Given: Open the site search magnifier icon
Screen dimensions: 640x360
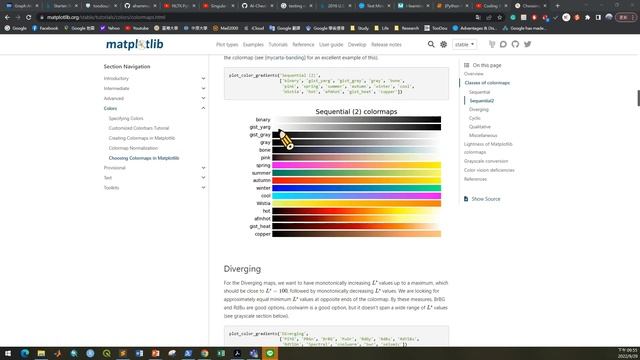Looking at the screenshot, I should (431, 44).
